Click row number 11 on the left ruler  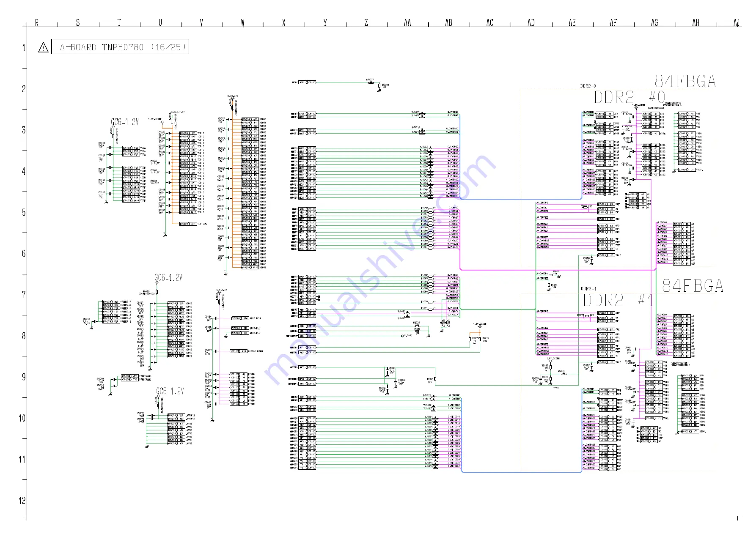tap(22, 459)
